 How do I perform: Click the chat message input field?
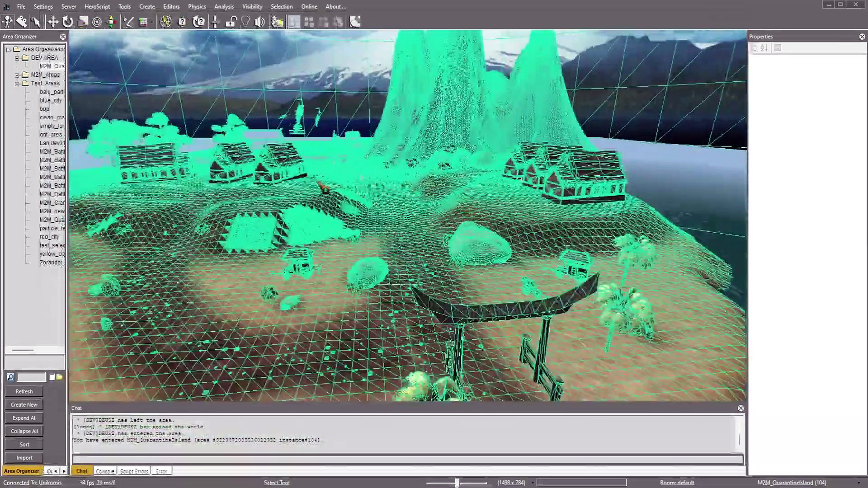pos(407,460)
